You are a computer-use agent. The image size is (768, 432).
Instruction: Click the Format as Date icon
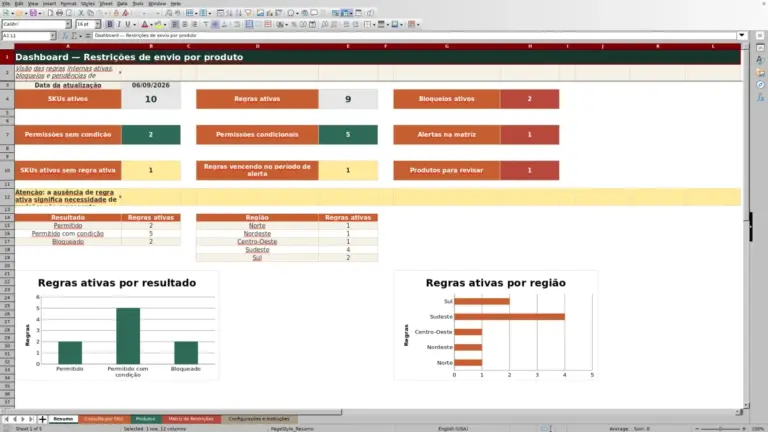pos(312,24)
